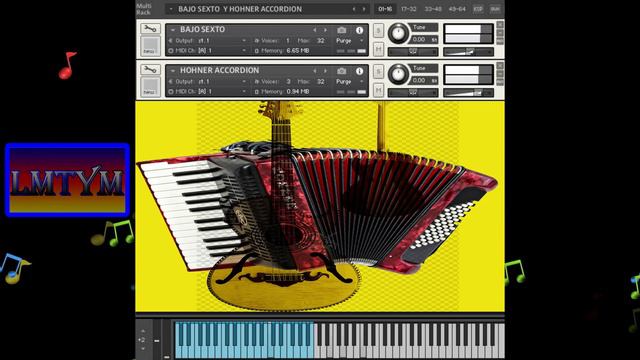Load previous instrument in BAJO SEXTO slot
The height and width of the screenshot is (360, 640).
315,30
